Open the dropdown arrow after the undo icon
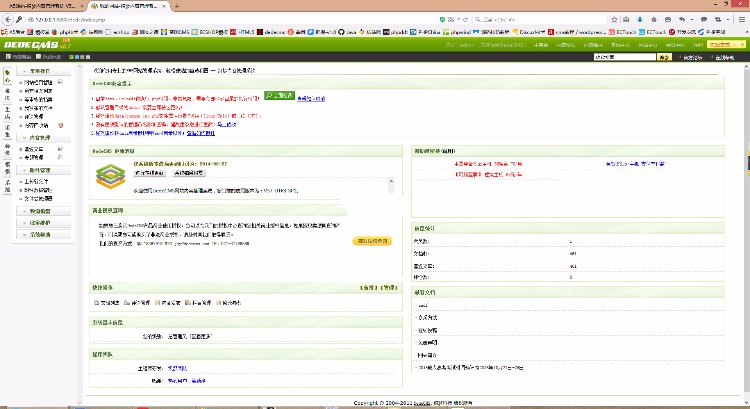 pos(692,20)
